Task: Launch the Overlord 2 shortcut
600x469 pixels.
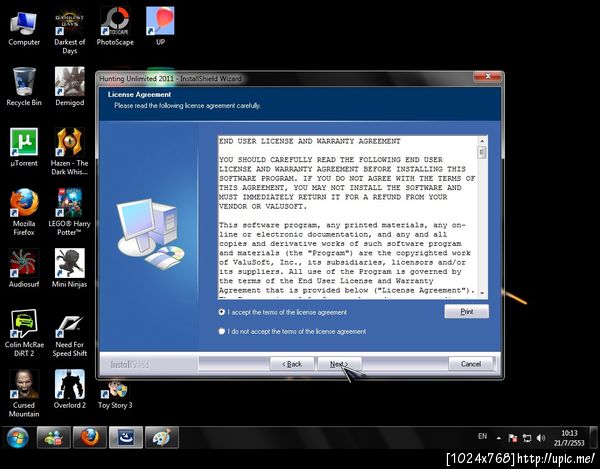Action: point(69,389)
